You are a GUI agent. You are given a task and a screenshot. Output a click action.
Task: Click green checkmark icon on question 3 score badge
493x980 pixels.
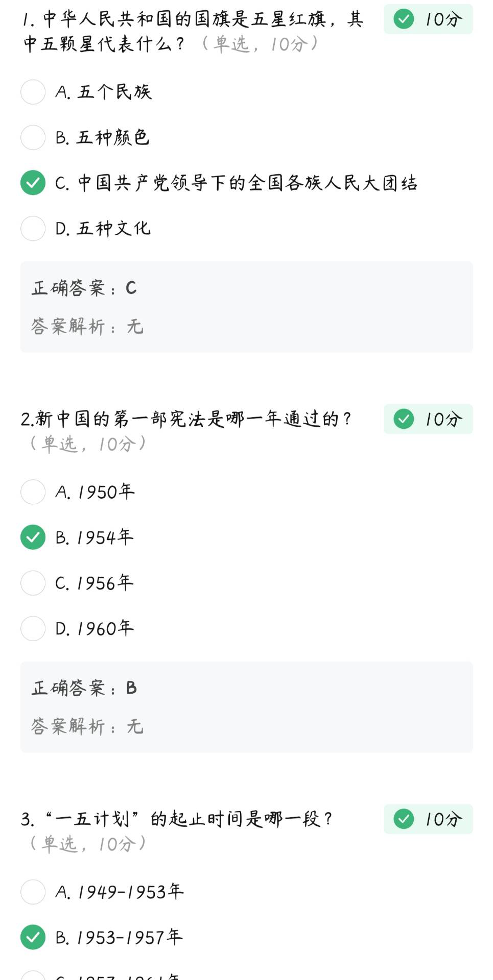pyautogui.click(x=404, y=819)
